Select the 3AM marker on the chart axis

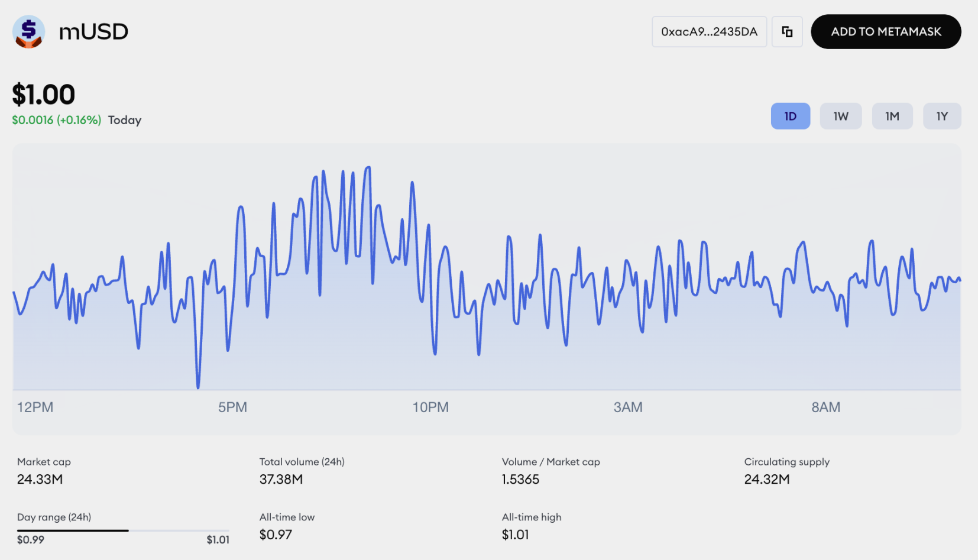point(628,407)
